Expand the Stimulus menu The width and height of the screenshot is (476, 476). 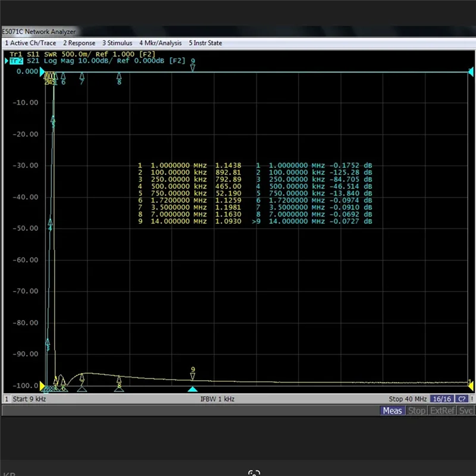tap(117, 43)
